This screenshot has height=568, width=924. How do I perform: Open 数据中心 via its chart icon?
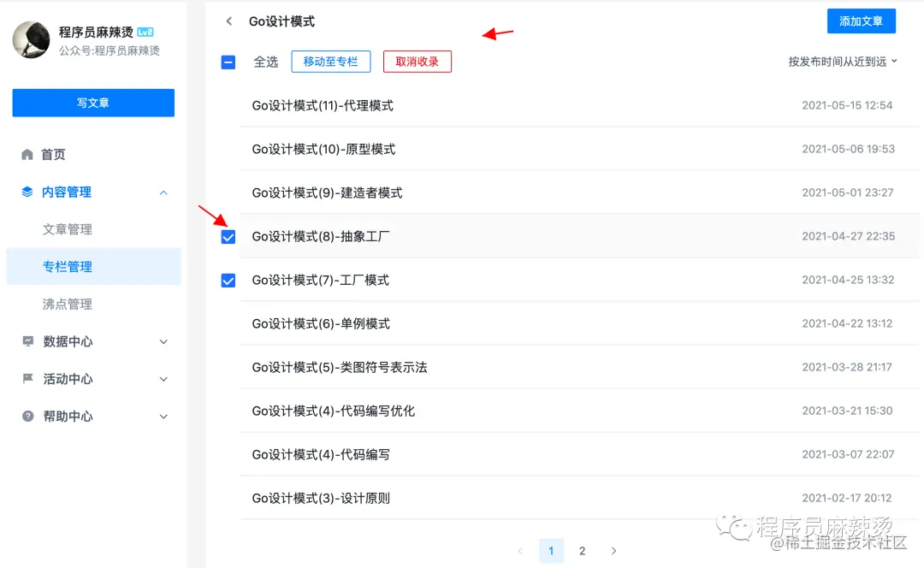pyautogui.click(x=30, y=341)
